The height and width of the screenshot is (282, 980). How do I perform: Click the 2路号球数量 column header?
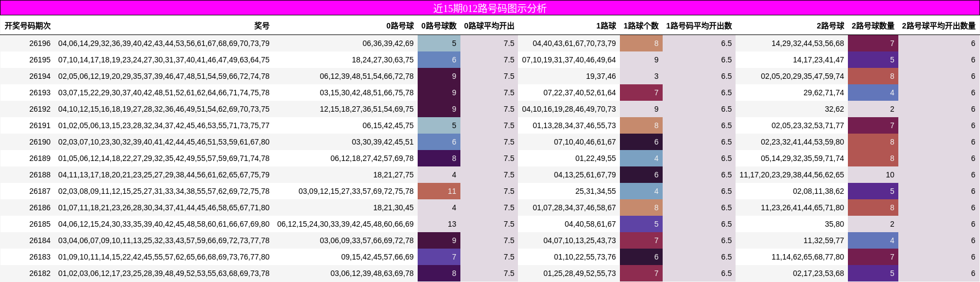(x=873, y=26)
